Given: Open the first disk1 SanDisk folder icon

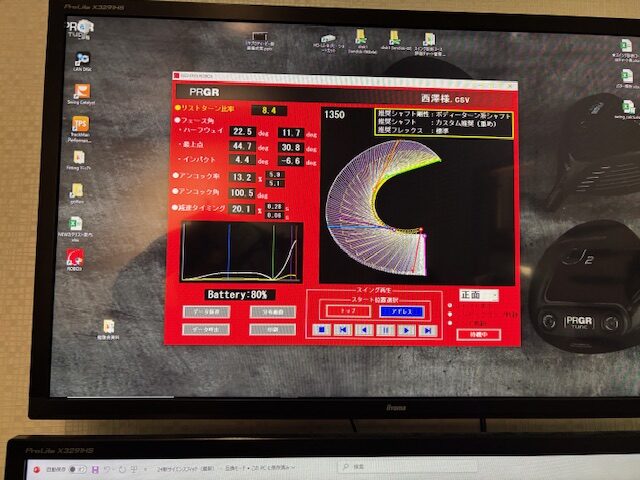Looking at the screenshot, I should 361,42.
